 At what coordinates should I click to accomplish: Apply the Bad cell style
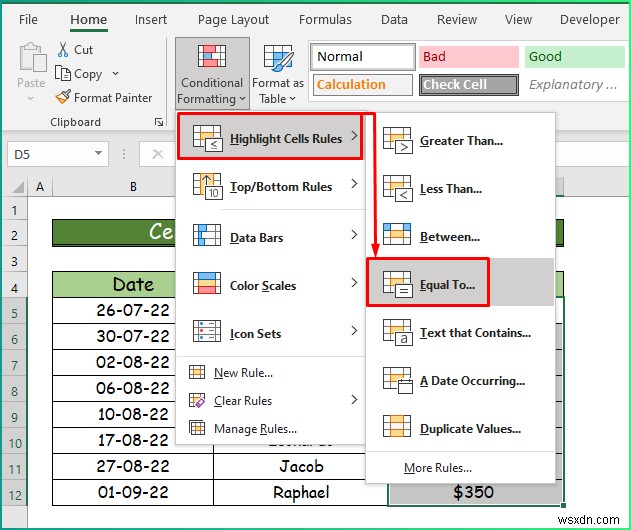point(469,56)
